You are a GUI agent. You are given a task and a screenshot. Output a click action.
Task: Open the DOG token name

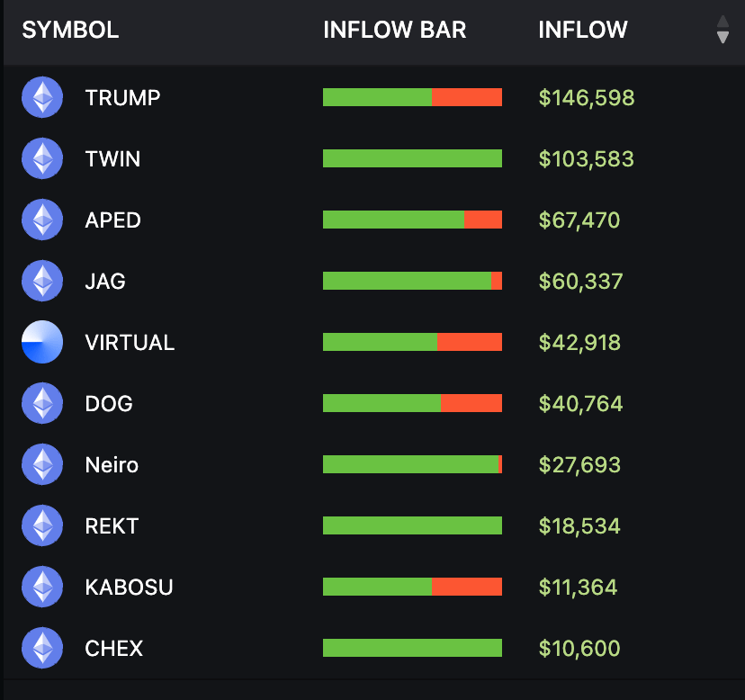(x=109, y=403)
